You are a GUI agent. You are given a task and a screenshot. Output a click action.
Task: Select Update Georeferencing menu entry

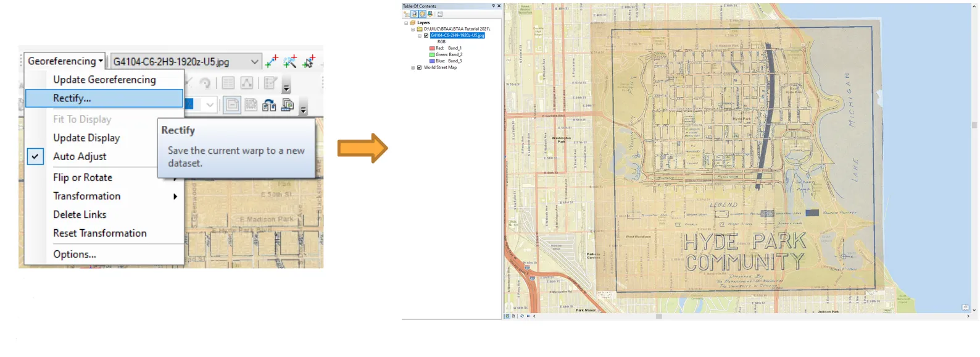click(x=104, y=80)
